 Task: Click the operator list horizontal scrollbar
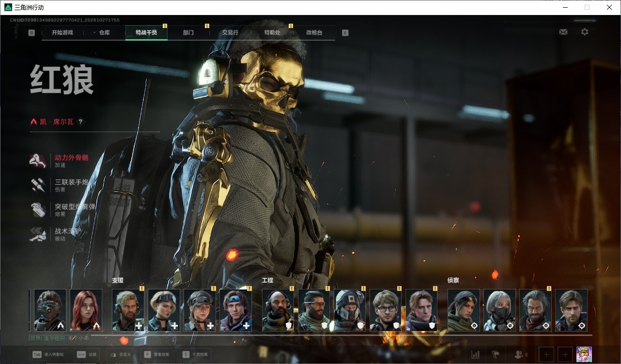point(342,334)
